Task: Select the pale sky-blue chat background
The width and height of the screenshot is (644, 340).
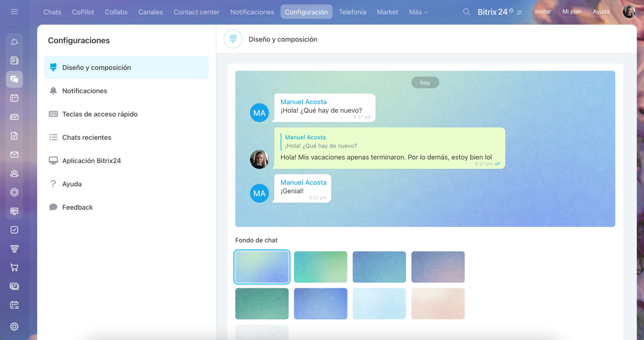Action: pos(379,304)
